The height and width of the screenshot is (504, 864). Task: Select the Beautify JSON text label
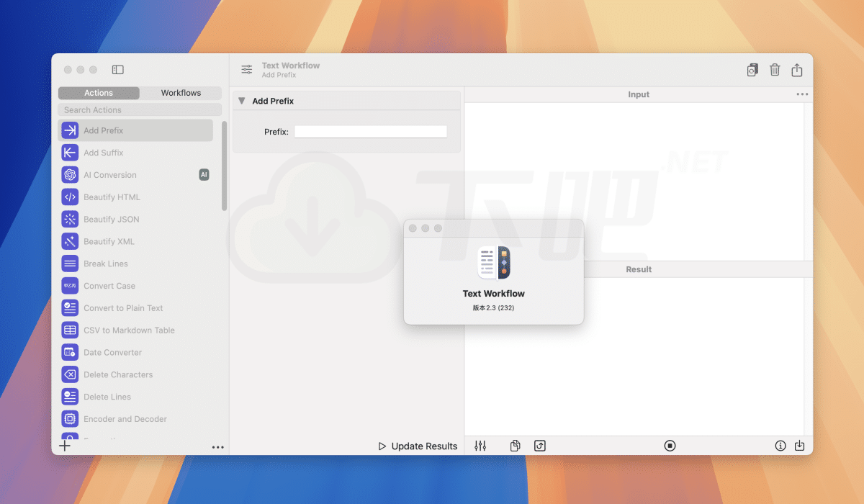click(x=112, y=220)
